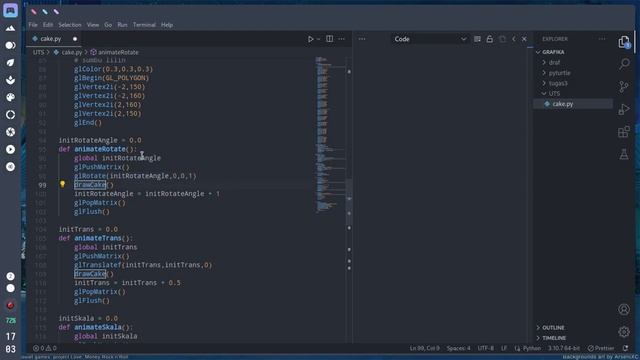Viewport: 640px width, 360px height.
Task: Clear the output with the list icon
Action: [477, 39]
